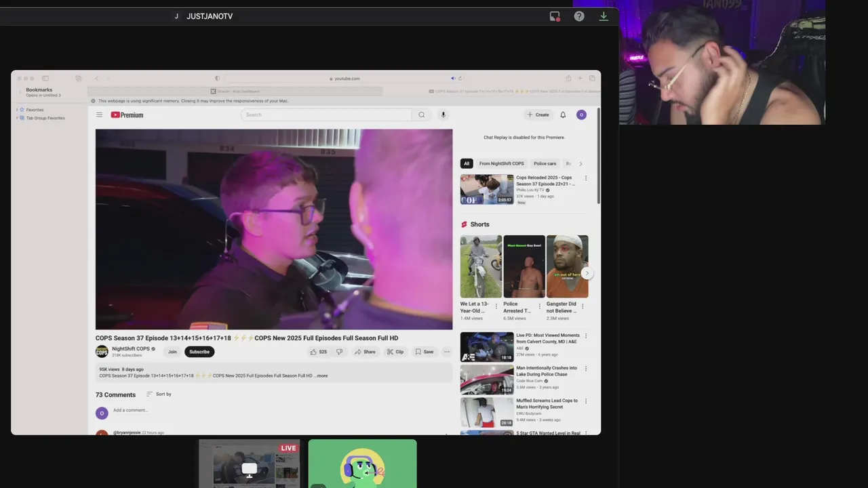Open options for Live PD video

[x=586, y=335]
